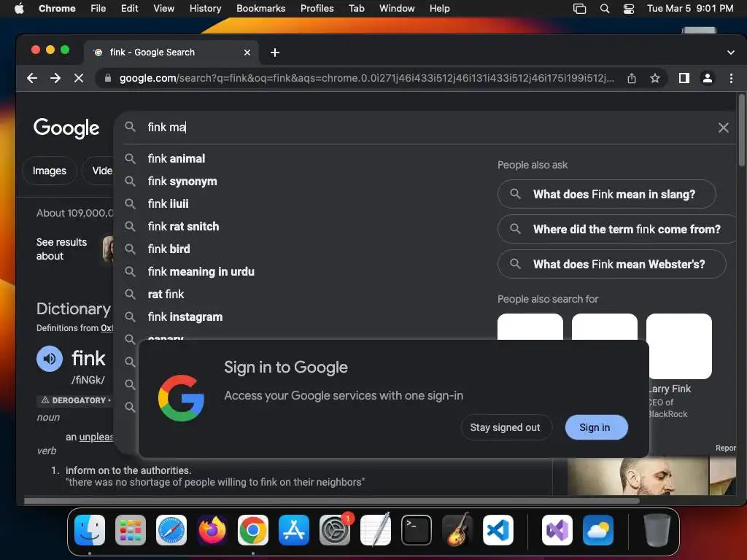
Task: Open TextEdit from the Dock
Action: pyautogui.click(x=376, y=530)
